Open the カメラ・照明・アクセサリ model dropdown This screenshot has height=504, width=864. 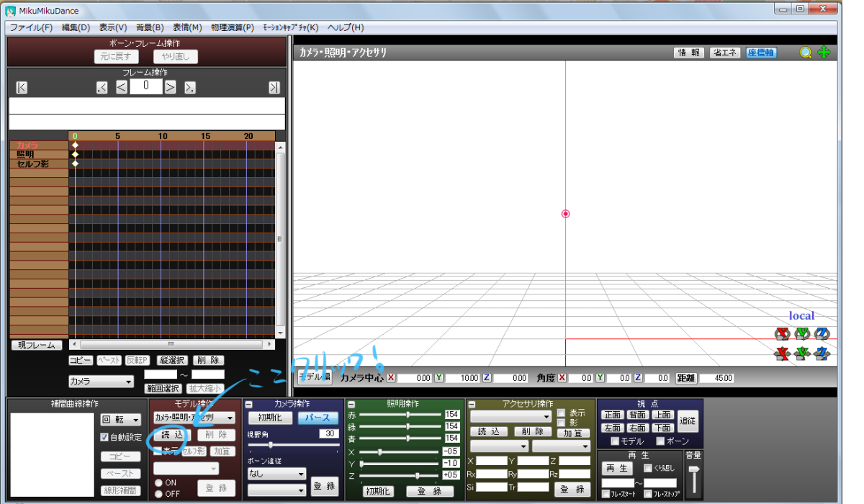194,418
